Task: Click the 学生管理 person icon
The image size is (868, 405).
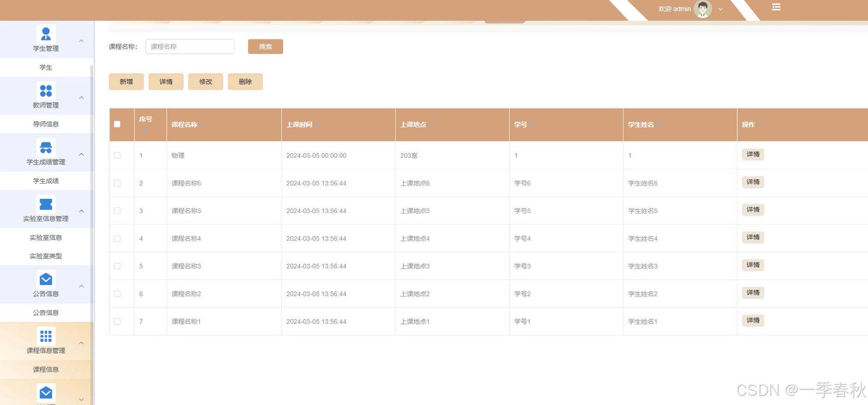Action: tap(46, 34)
